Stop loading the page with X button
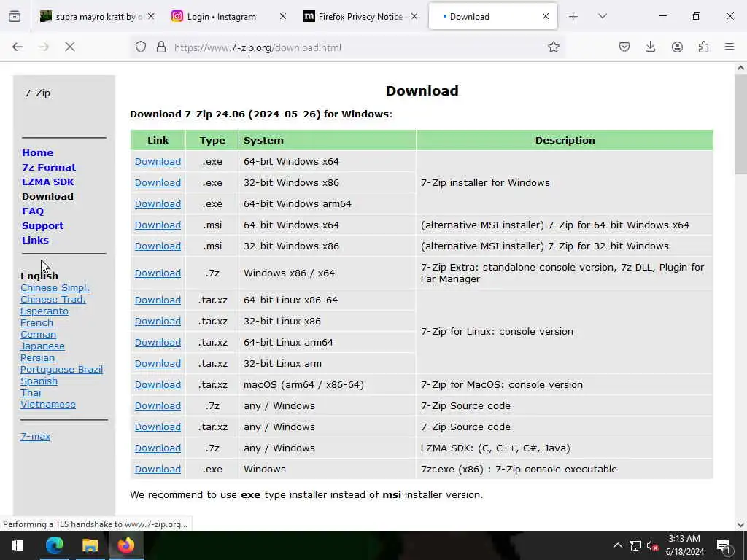747x560 pixels. (x=69, y=47)
